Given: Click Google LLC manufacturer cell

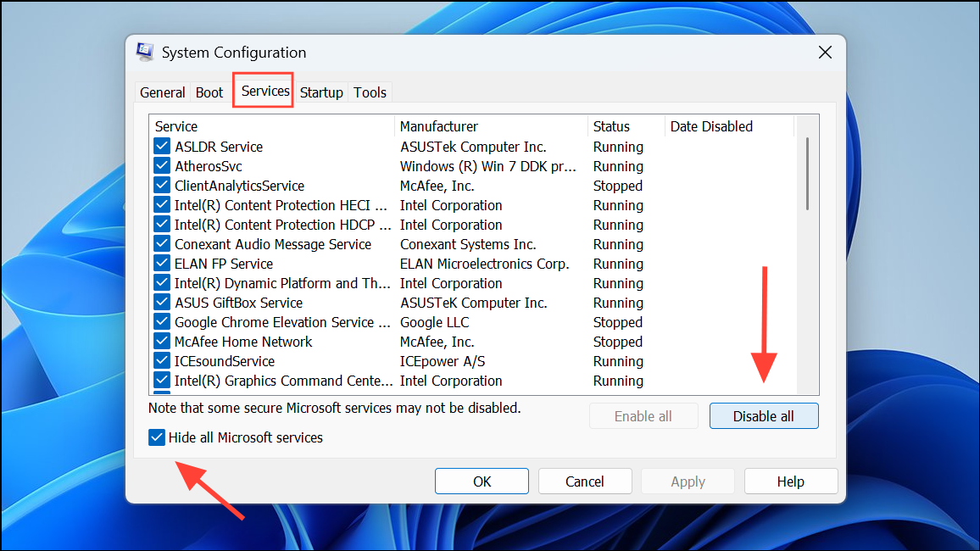Looking at the screenshot, I should pos(434,322).
